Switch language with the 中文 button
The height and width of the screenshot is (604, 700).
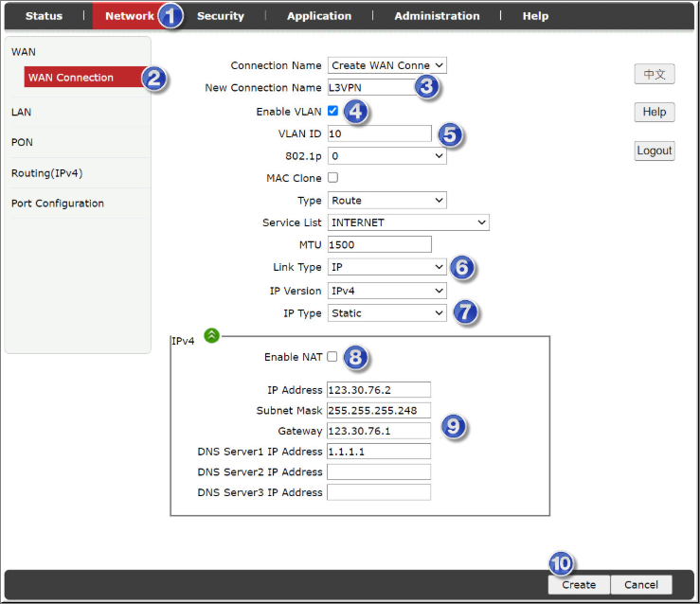pos(654,74)
